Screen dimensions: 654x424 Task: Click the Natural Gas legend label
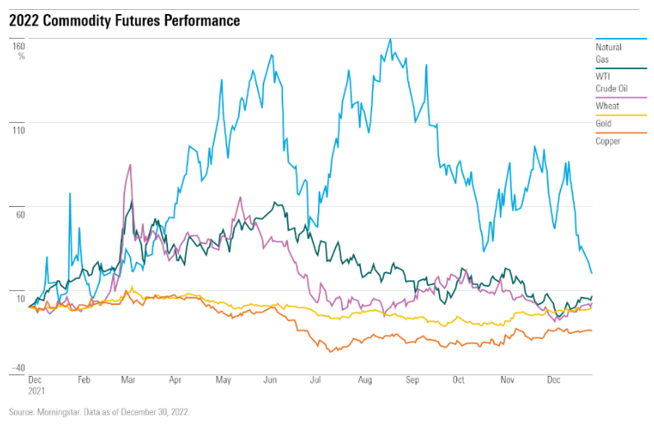[609, 52]
